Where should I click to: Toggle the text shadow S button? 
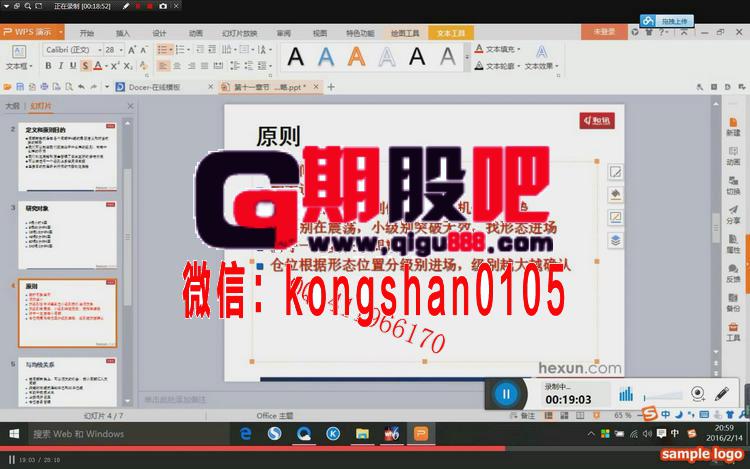point(85,65)
